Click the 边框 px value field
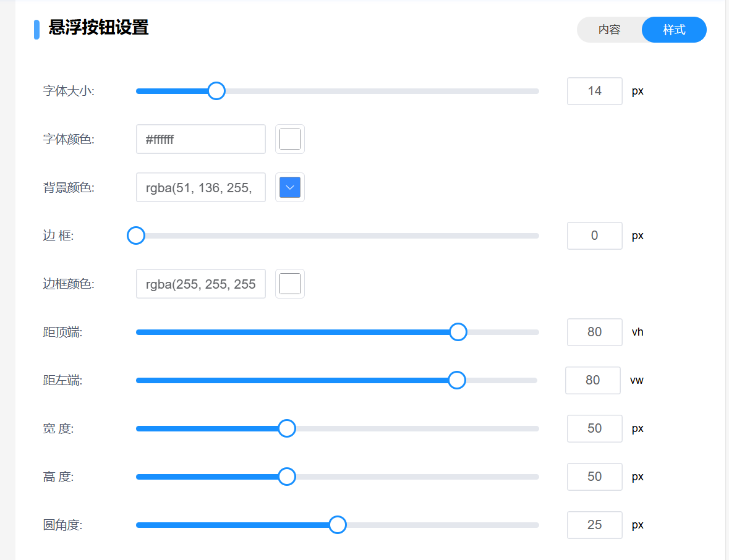Screen dimensions: 729x560 click(x=594, y=235)
